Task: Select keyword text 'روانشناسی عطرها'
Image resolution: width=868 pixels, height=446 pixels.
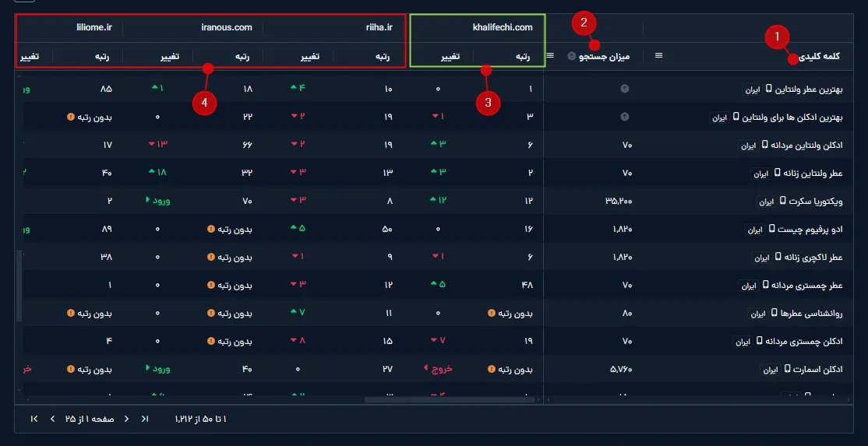Action: (812, 314)
